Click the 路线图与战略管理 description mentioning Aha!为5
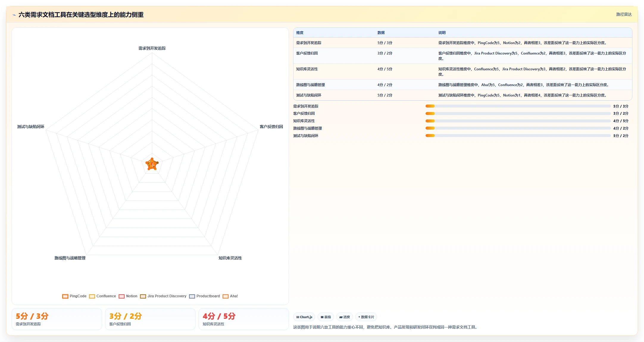 [524, 85]
